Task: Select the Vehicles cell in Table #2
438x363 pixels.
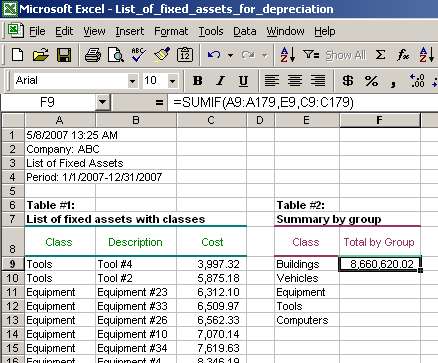Action: pos(307,278)
